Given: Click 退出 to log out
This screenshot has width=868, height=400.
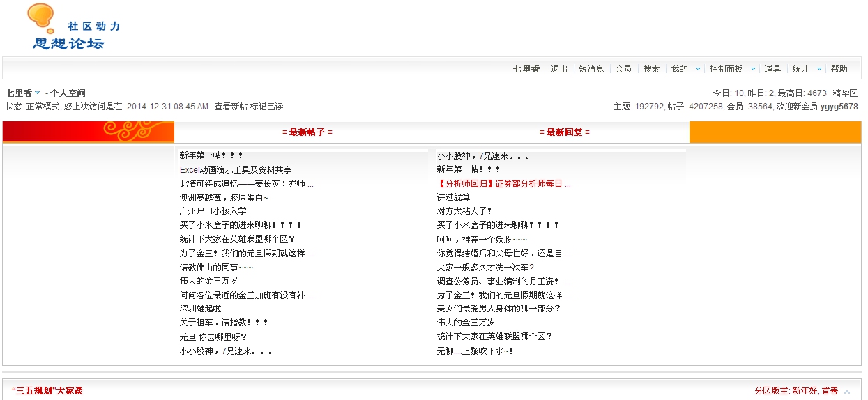Looking at the screenshot, I should [x=559, y=69].
